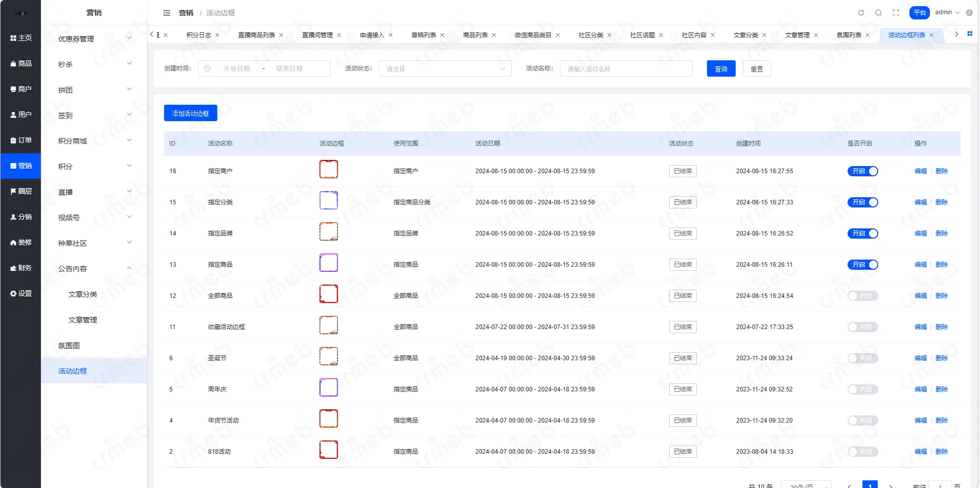Open the 活动状态 select dropdown

click(445, 68)
